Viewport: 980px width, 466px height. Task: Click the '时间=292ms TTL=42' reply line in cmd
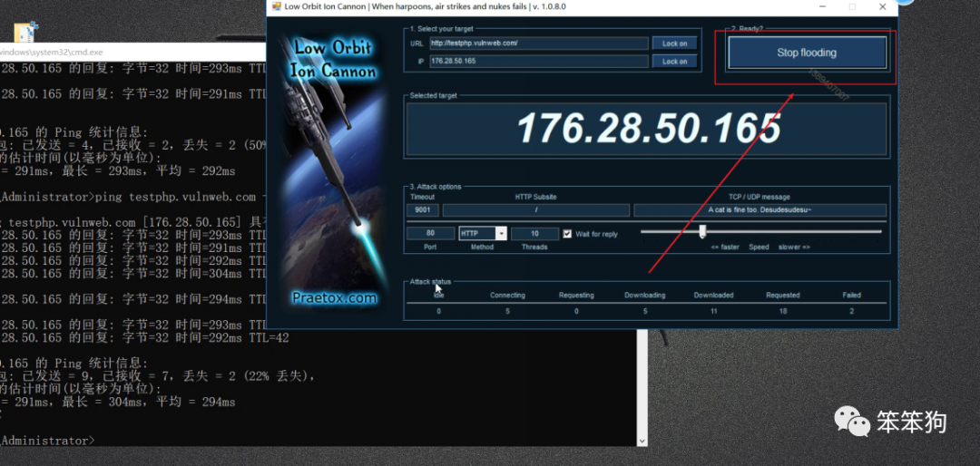(x=144, y=338)
